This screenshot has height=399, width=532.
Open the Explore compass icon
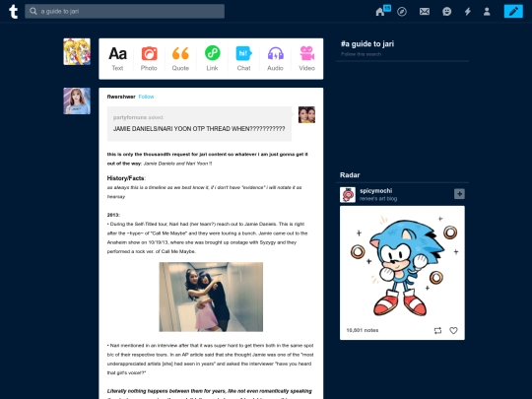click(402, 12)
